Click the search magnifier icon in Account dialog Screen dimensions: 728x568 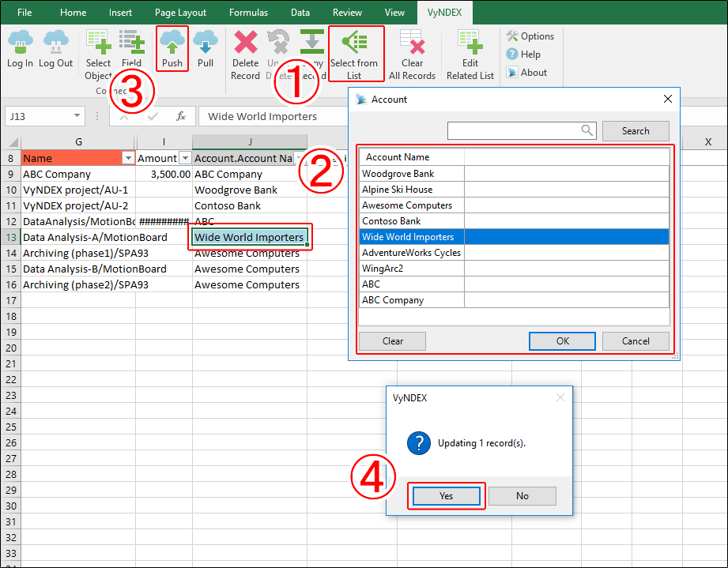[x=587, y=130]
